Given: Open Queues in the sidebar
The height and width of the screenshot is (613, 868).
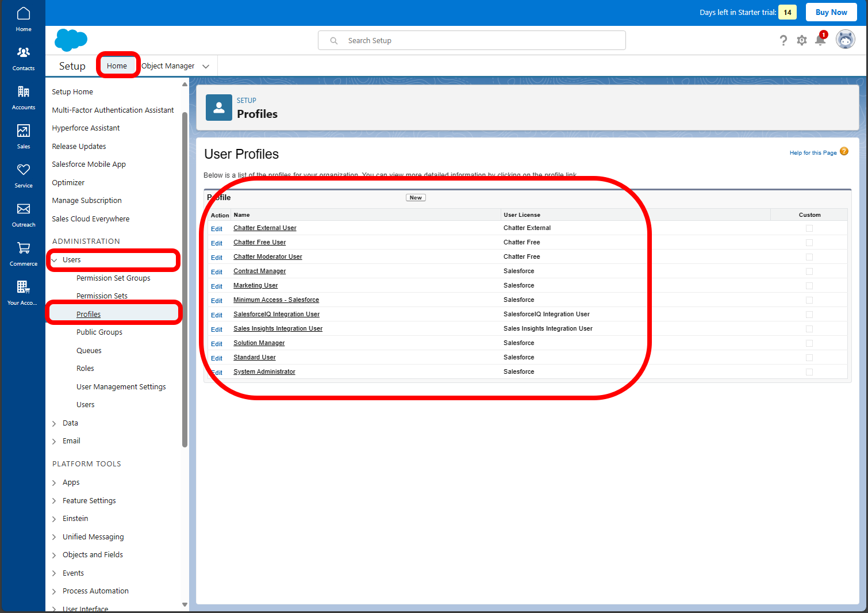Looking at the screenshot, I should 89,350.
